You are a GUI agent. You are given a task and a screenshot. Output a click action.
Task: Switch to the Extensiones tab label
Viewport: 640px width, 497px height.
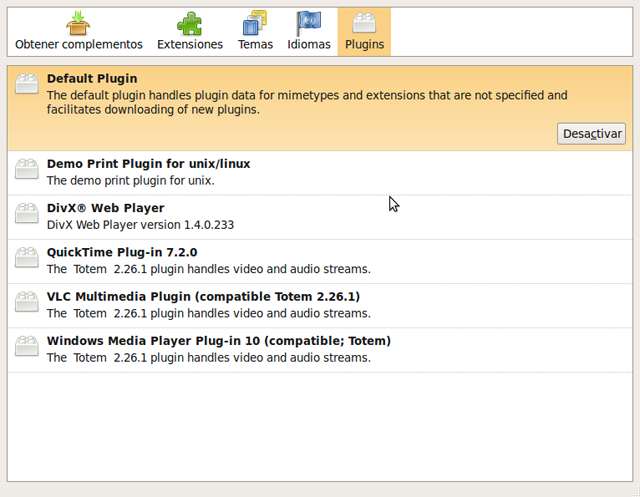click(190, 45)
